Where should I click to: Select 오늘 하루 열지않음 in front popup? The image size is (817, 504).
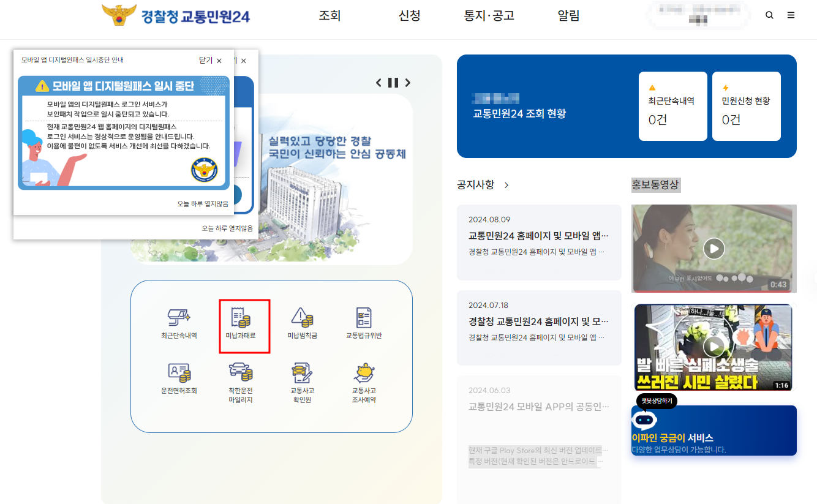coord(203,204)
